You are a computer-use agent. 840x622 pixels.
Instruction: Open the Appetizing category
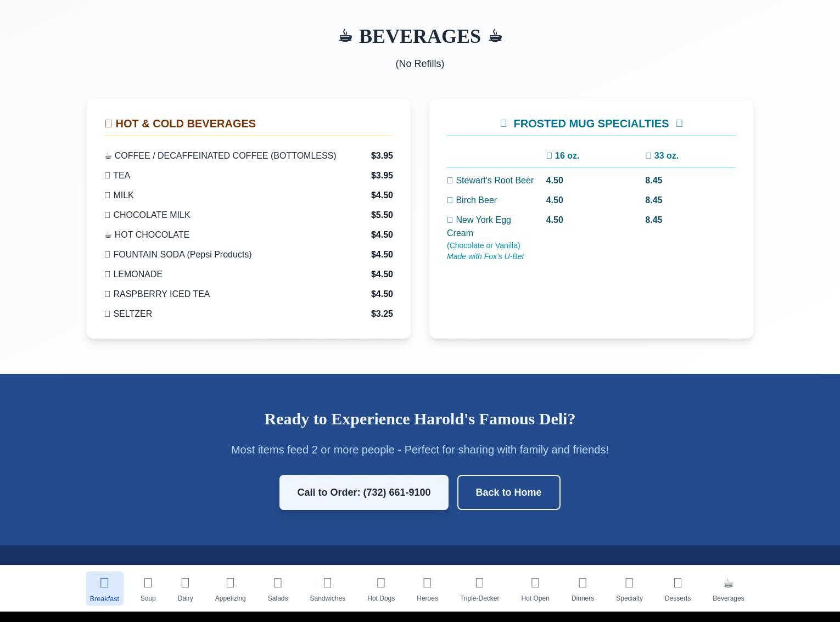coord(230,589)
